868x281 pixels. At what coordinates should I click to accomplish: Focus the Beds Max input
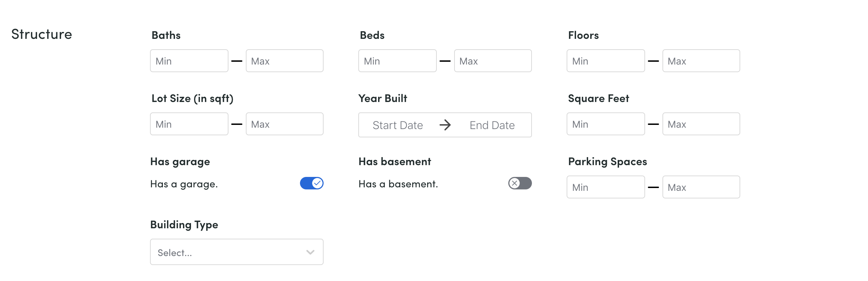pyautogui.click(x=493, y=61)
